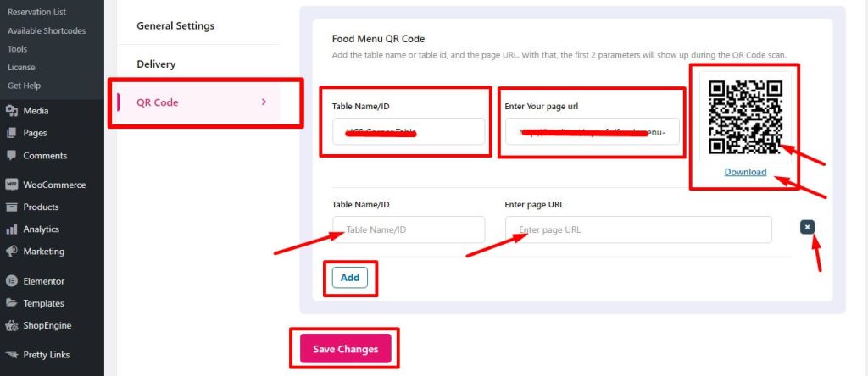Focus the Enter page URL field
This screenshot has height=376, width=868.
[x=638, y=229]
